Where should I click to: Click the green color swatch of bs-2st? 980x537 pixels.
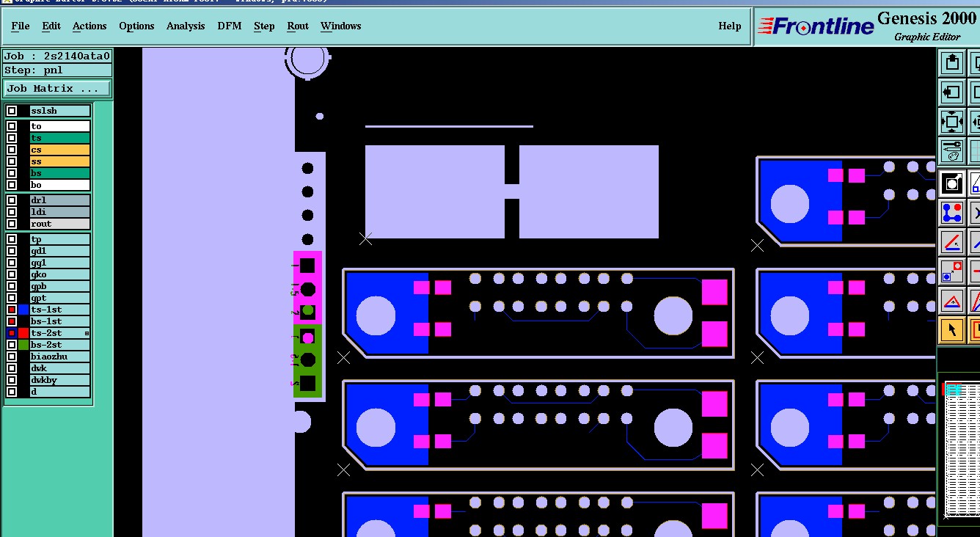pos(23,345)
